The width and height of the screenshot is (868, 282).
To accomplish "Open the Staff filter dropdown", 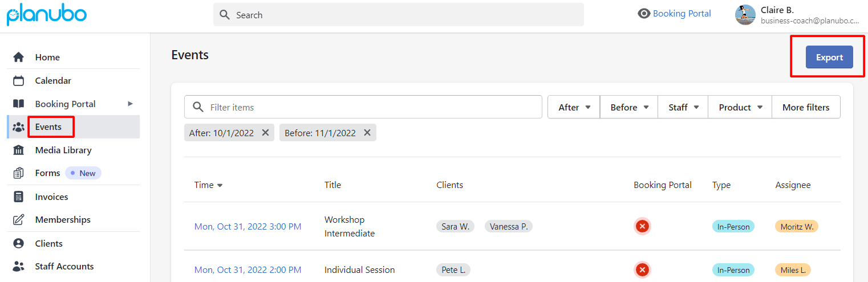I will 683,107.
